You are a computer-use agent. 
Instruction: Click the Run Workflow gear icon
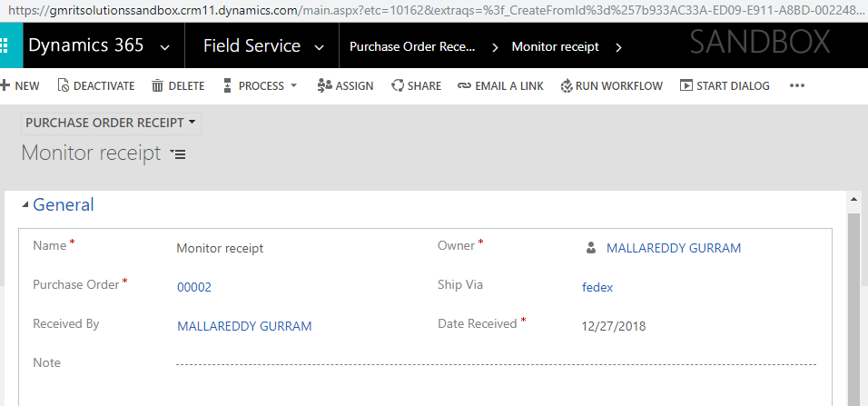click(x=567, y=86)
